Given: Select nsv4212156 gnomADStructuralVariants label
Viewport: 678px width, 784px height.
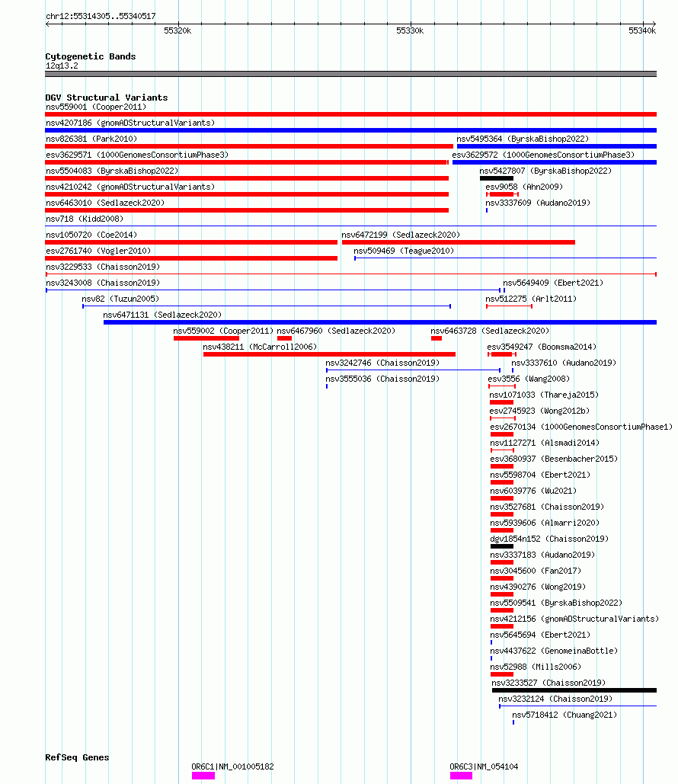Looking at the screenshot, I should pyautogui.click(x=574, y=619).
